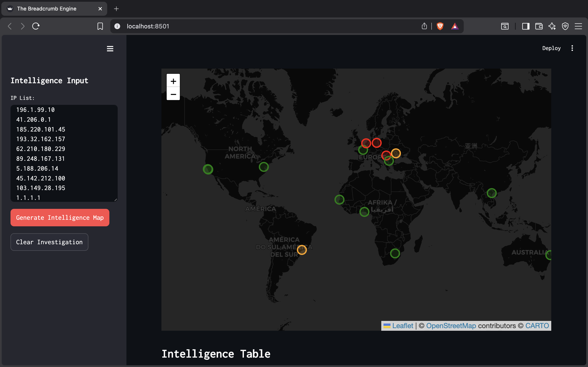Click the Generate Intelligence Map button

click(60, 218)
